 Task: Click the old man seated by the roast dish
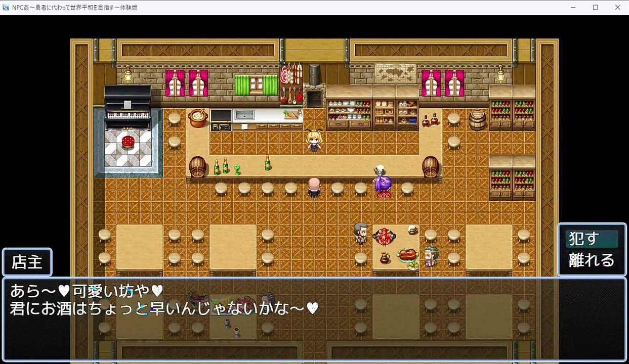431,256
